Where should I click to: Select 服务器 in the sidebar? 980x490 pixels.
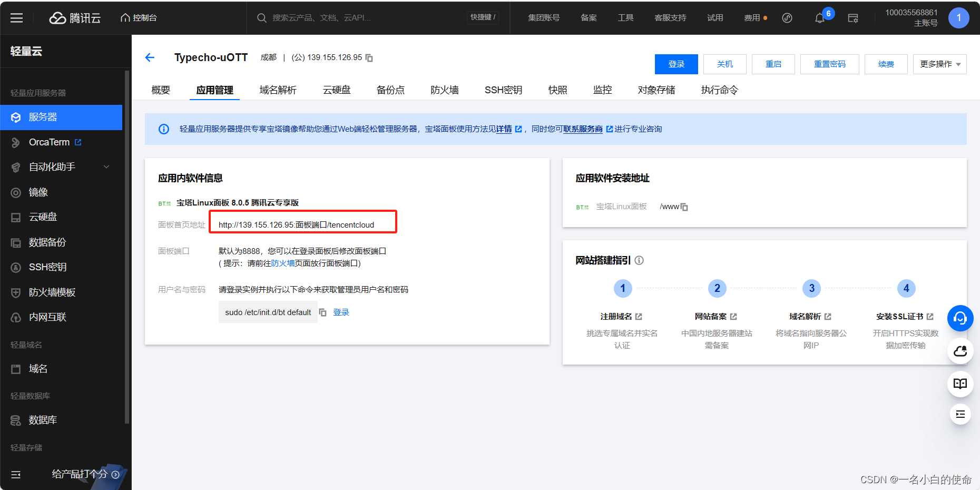tap(61, 117)
